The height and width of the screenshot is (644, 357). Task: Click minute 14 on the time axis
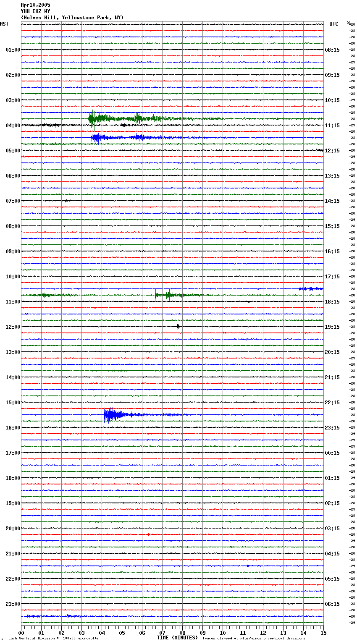[x=303, y=633]
